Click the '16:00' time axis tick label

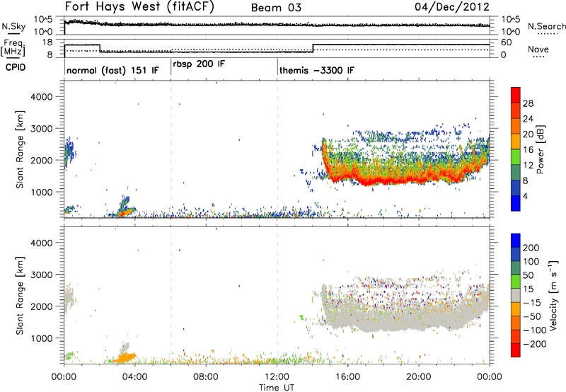(347, 377)
